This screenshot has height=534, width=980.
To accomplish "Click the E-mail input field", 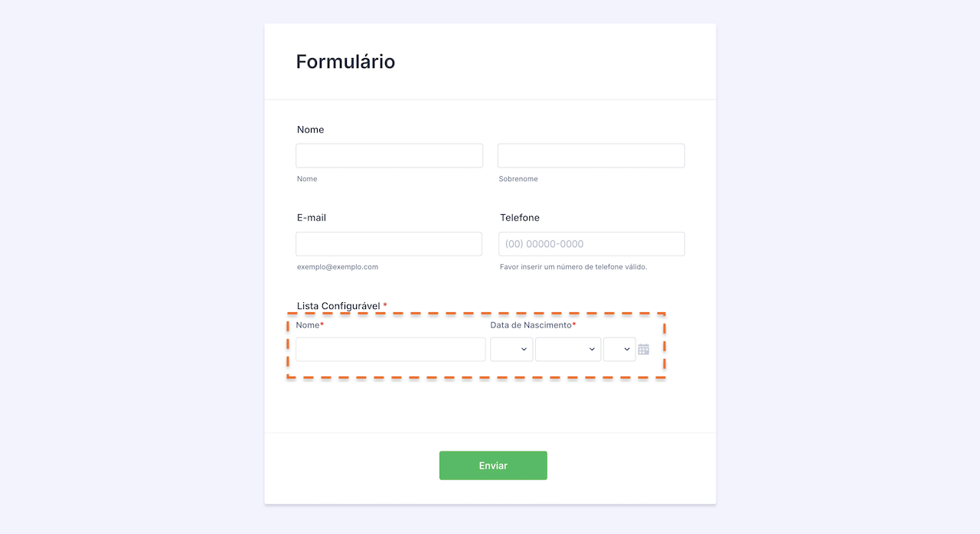I will point(389,243).
